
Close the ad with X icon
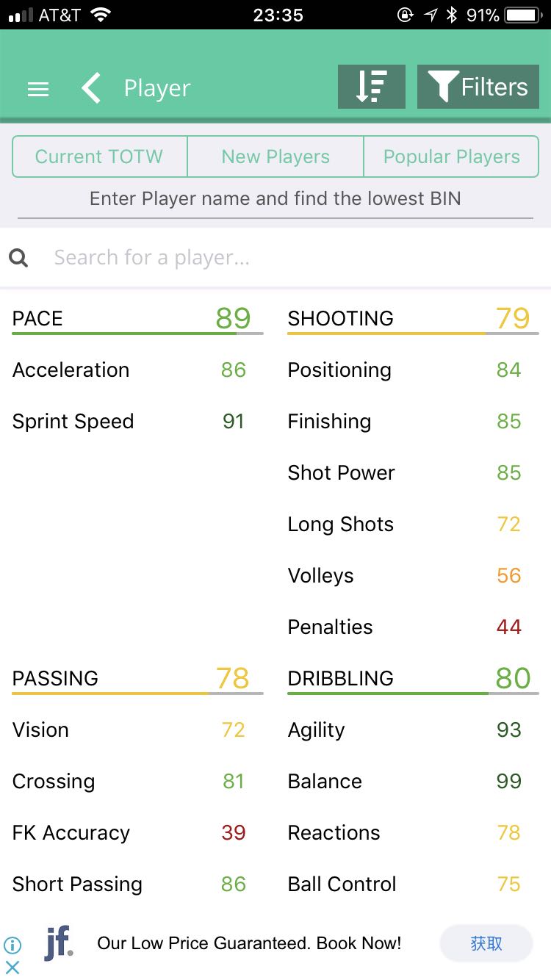pyautogui.click(x=12, y=967)
